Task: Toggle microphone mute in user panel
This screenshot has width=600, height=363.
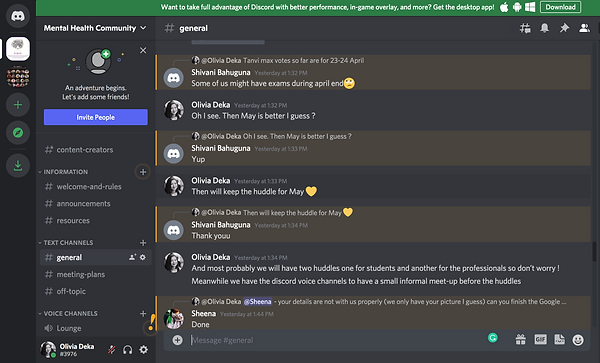Action: pyautogui.click(x=112, y=349)
